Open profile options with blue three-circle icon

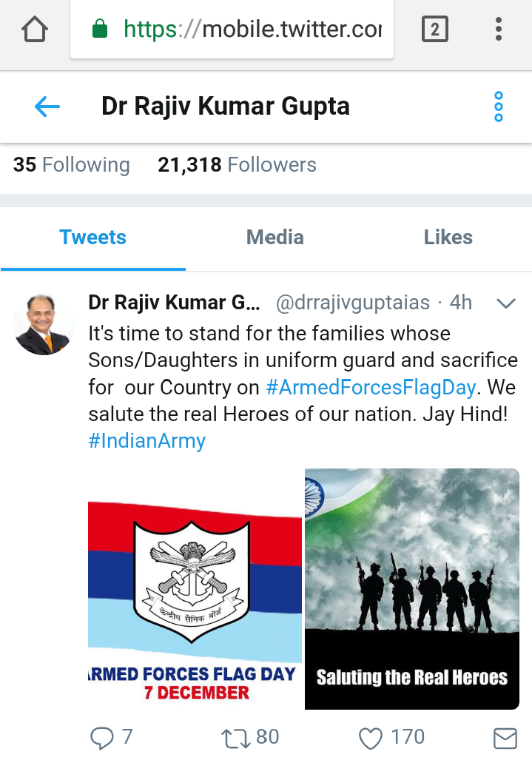pyautogui.click(x=499, y=107)
